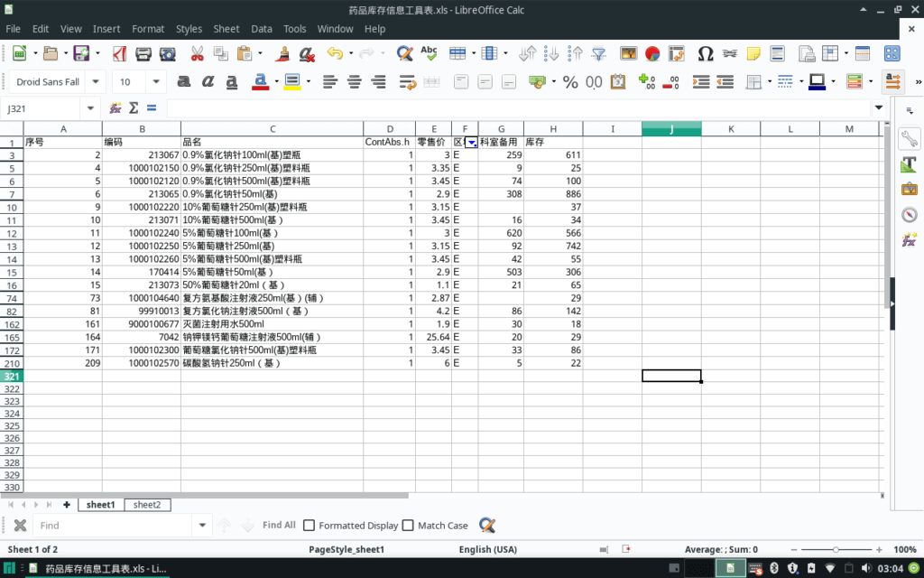This screenshot has height=578, width=924.
Task: Toggle bold text formatting
Action: [x=184, y=82]
